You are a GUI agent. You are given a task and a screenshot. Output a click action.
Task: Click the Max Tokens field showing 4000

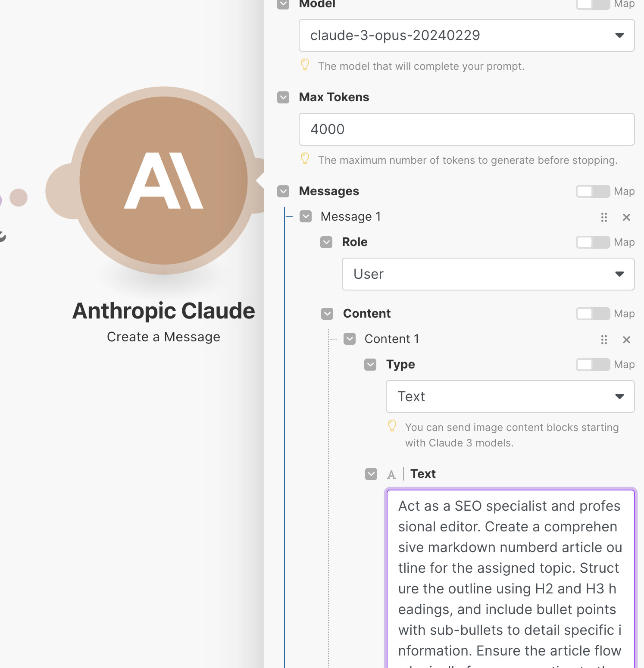tap(466, 129)
